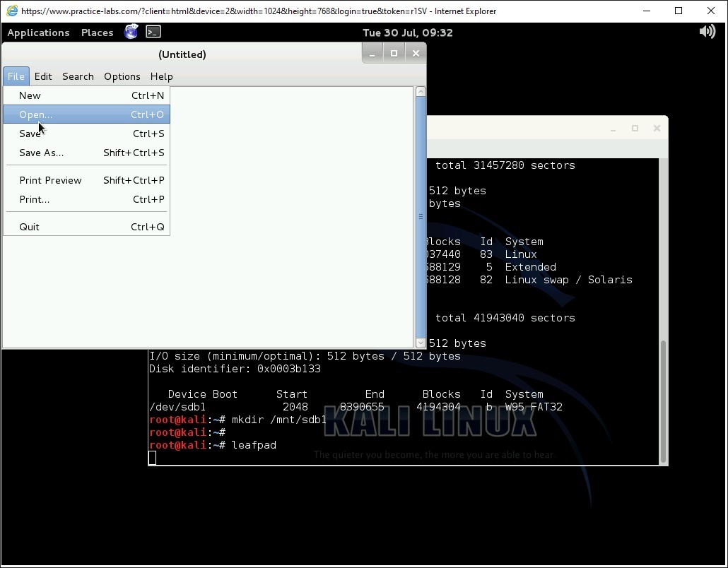Open the terminal launcher in top panel
The height and width of the screenshot is (568, 728).
153,32
